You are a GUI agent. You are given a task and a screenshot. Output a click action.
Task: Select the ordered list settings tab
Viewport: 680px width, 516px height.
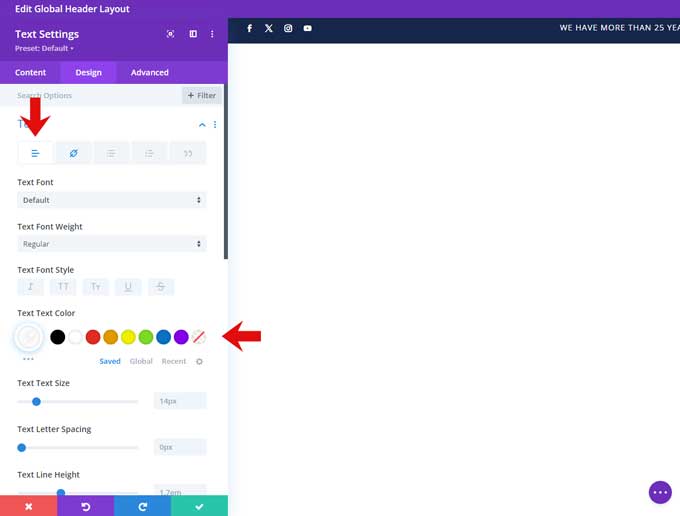pos(150,153)
